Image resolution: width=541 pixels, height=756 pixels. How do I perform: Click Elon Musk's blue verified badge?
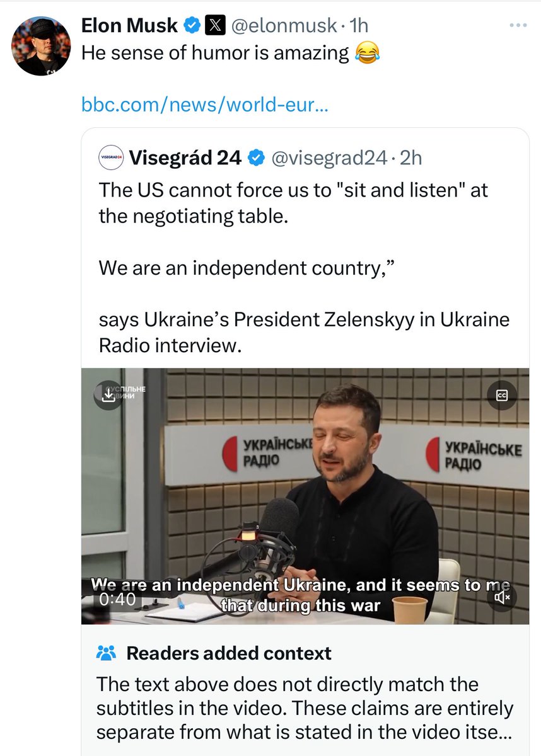tap(193, 26)
